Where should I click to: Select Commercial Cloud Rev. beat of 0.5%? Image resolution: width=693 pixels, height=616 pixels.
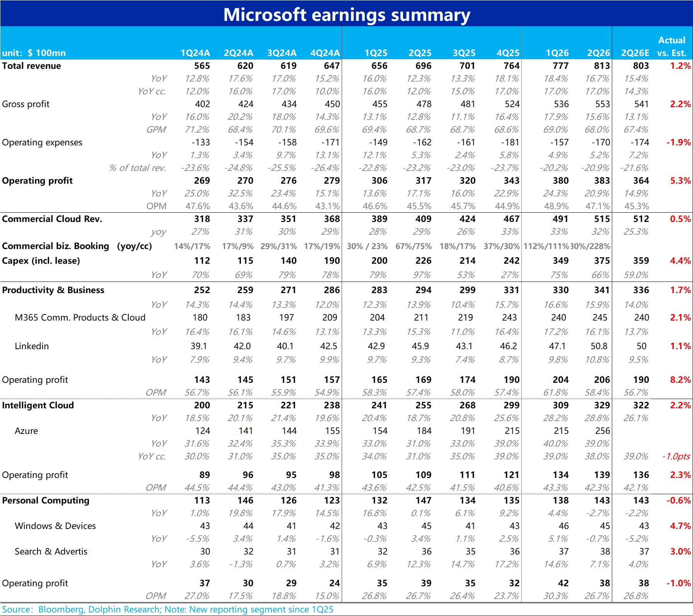tap(680, 219)
